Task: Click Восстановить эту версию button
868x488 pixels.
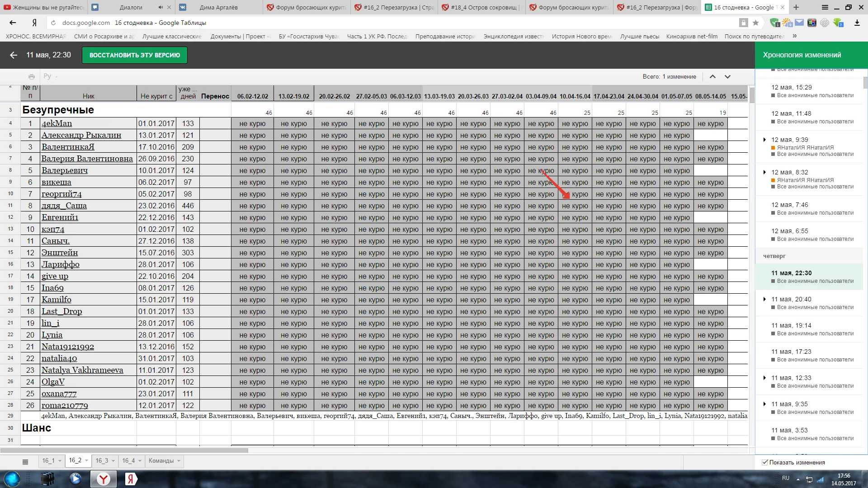Action: (x=134, y=55)
